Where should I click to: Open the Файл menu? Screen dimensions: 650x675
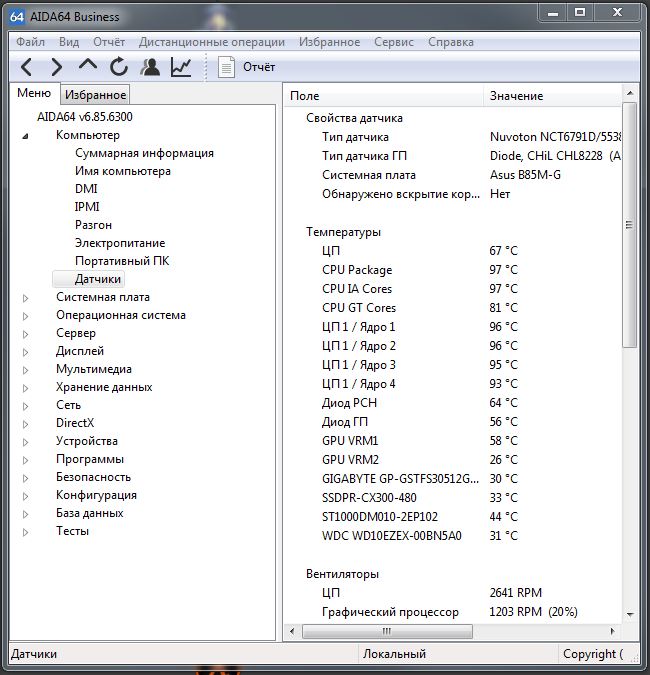pos(31,42)
